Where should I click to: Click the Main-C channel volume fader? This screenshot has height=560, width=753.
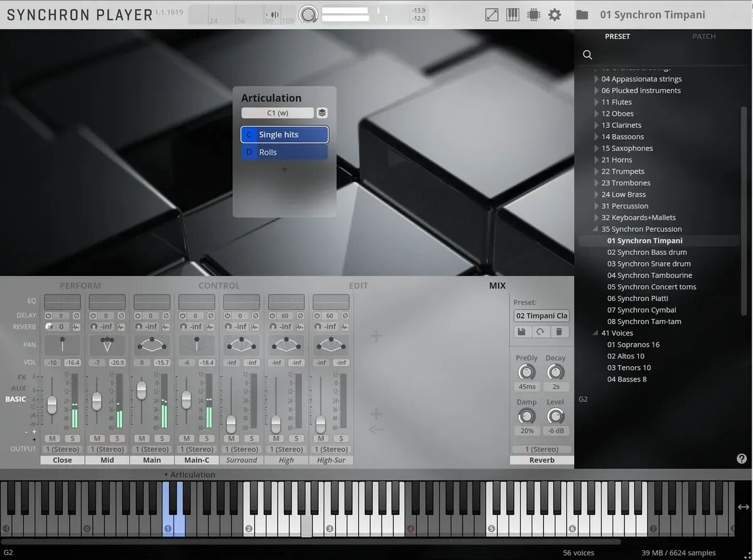pos(186,399)
